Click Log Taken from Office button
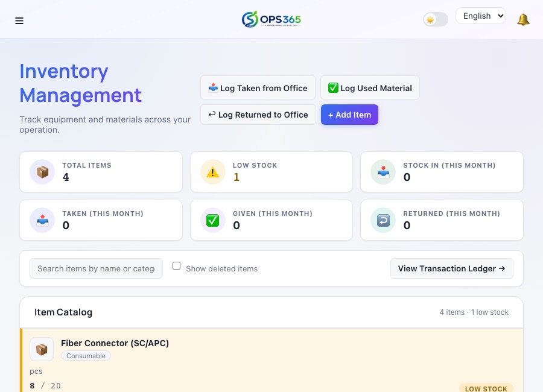 258,88
